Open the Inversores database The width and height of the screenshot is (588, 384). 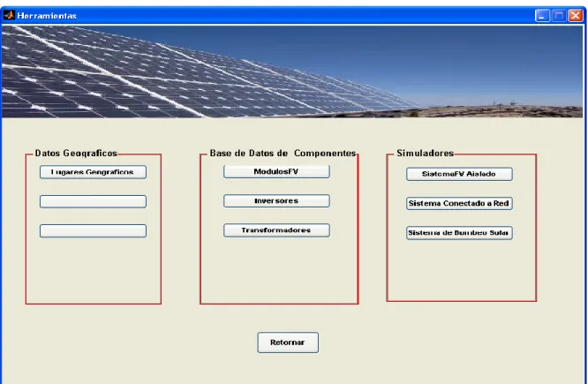click(x=276, y=200)
